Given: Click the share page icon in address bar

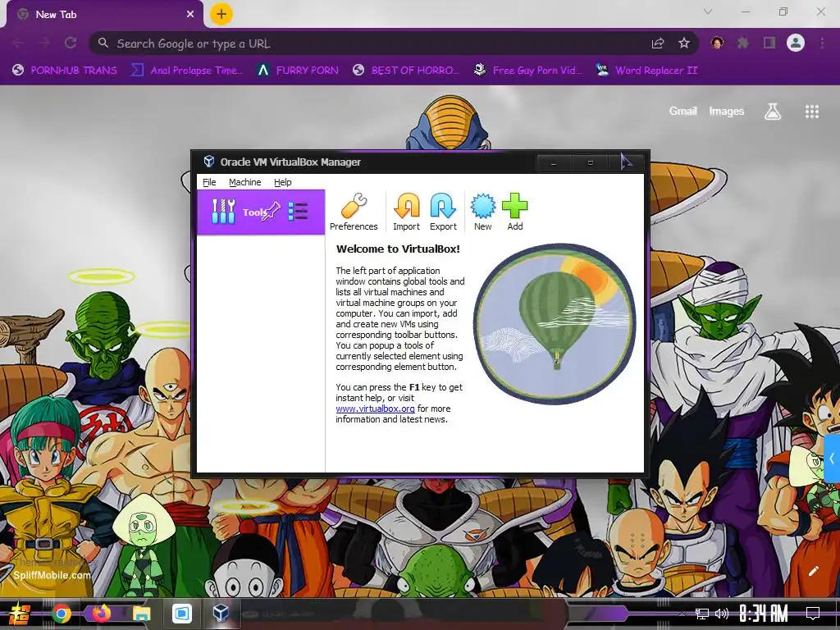Looking at the screenshot, I should (x=658, y=43).
